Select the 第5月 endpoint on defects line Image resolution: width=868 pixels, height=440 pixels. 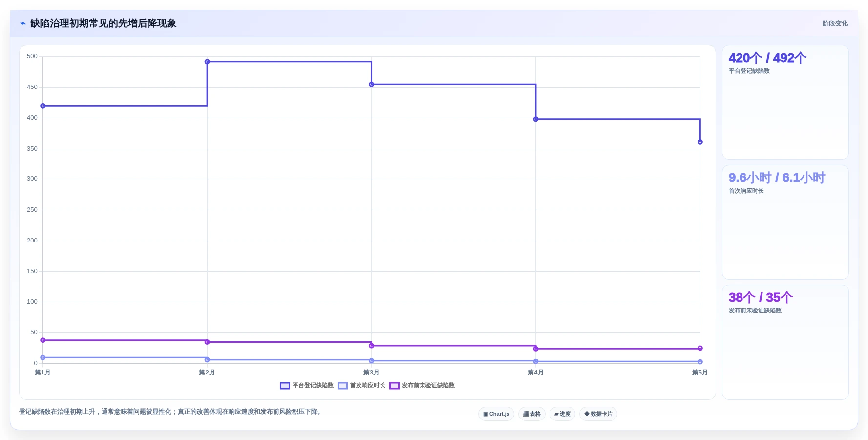click(x=700, y=142)
